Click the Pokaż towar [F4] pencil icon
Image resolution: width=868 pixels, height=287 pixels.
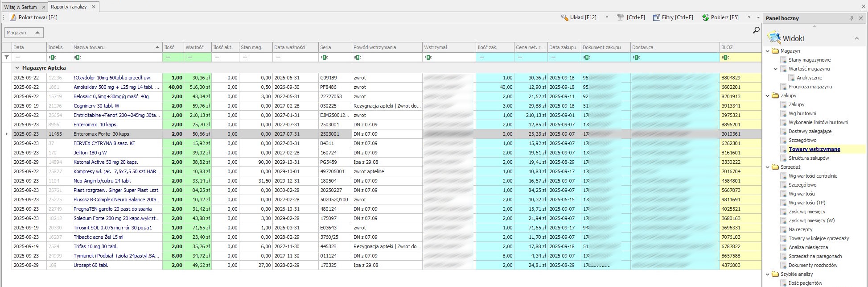[12, 17]
